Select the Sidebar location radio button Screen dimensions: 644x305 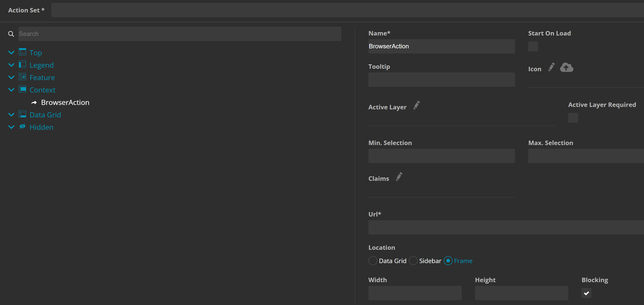click(413, 261)
